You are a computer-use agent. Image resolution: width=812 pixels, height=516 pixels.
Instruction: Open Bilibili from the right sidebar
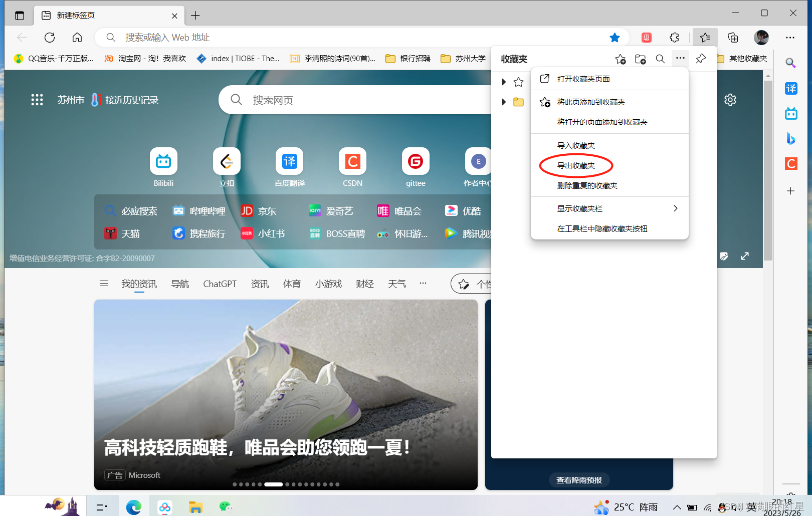[791, 114]
